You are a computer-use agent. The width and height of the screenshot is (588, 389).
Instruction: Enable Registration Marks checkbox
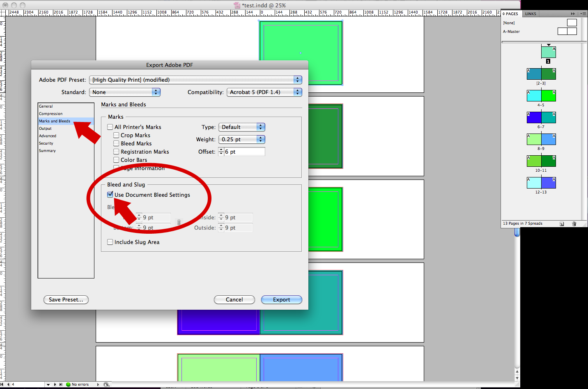116,152
